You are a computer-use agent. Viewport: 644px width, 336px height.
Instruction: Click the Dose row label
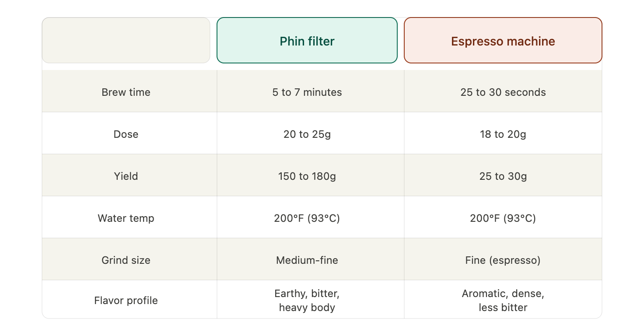click(126, 134)
